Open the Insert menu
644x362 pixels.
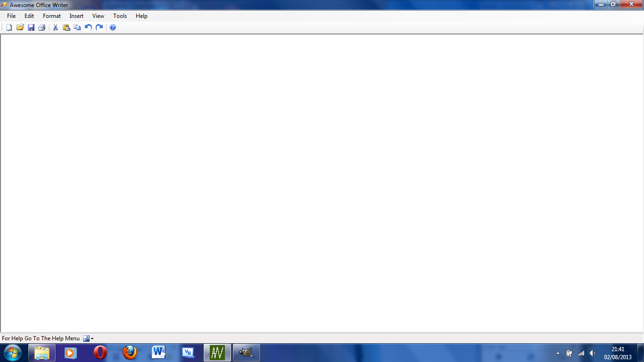(x=76, y=16)
